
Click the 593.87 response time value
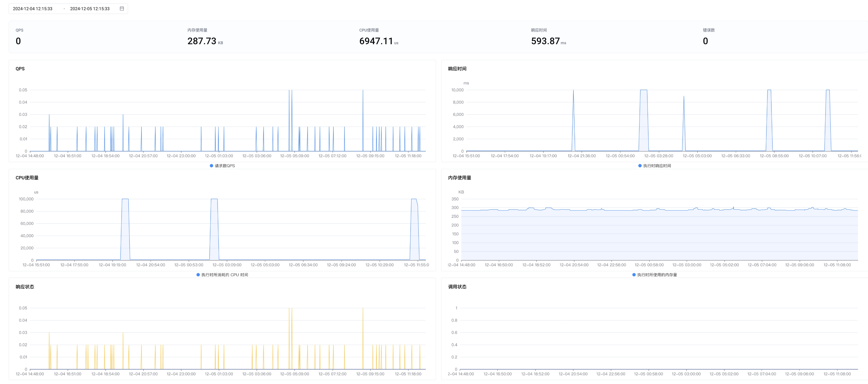coord(545,41)
